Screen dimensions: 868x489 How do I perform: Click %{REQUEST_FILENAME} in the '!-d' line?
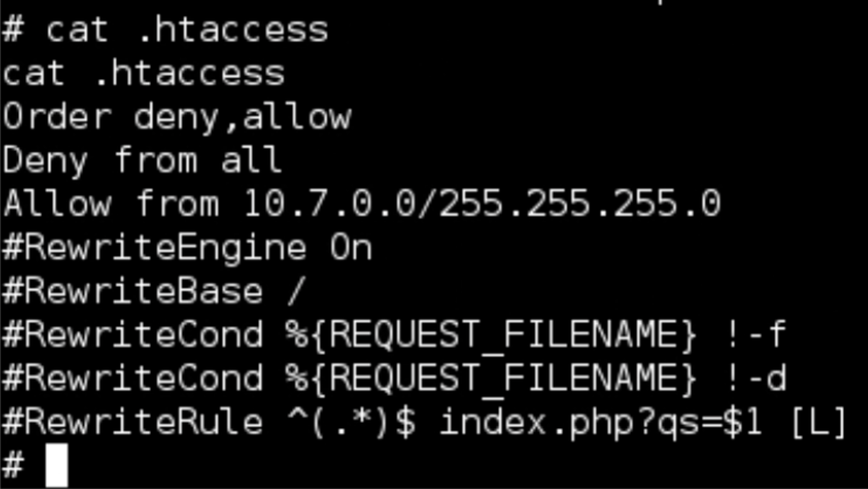click(x=491, y=378)
